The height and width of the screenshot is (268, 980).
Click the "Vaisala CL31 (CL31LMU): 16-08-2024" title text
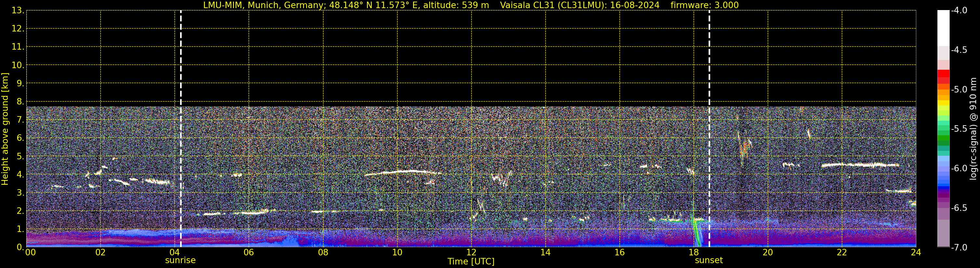tap(580, 5)
